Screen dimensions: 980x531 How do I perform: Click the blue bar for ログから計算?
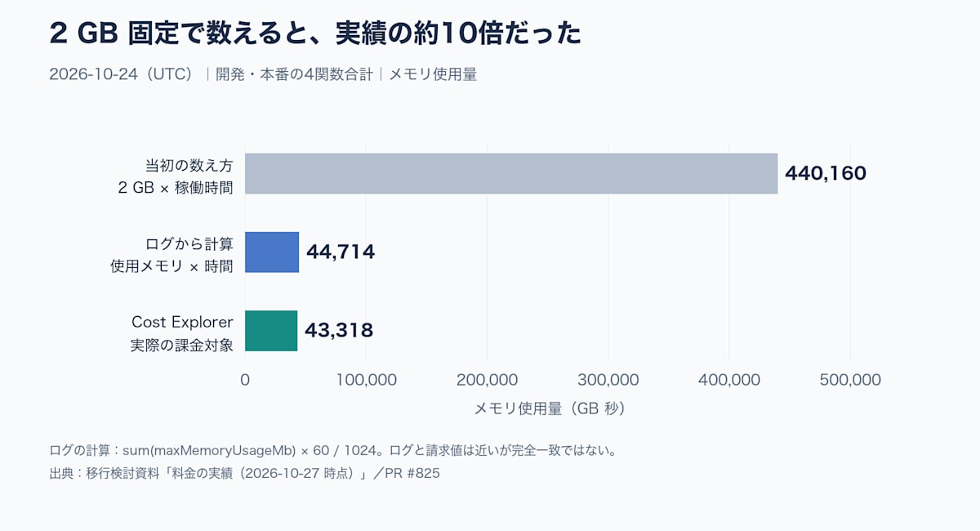[272, 252]
